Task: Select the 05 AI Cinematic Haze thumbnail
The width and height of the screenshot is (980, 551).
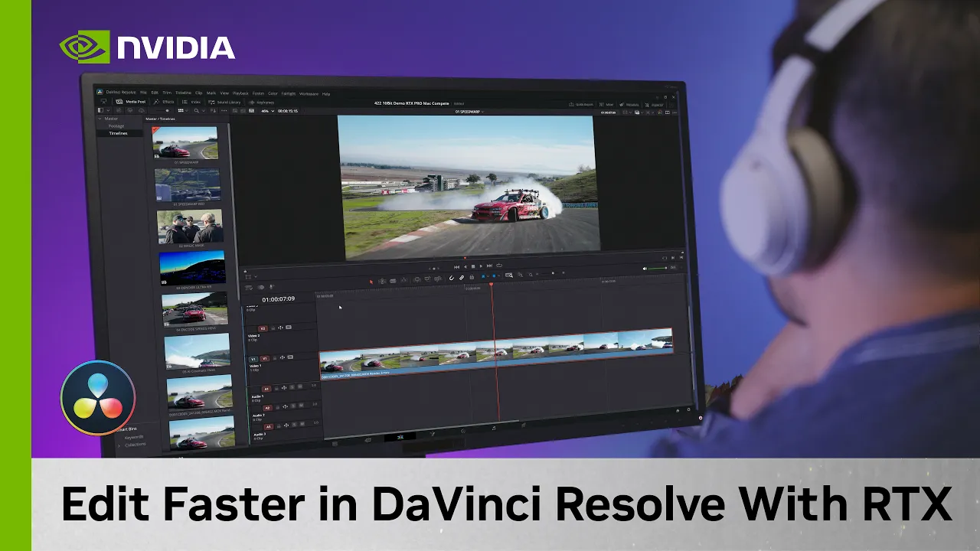Action: point(197,350)
